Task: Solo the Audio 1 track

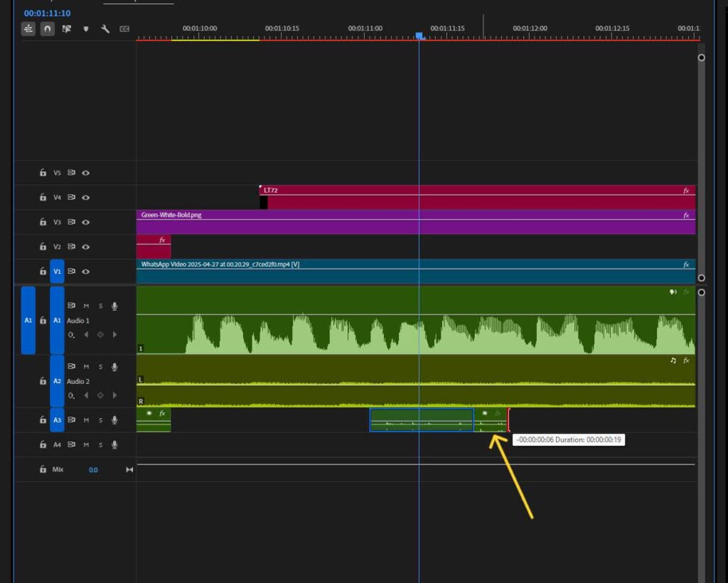Action: point(100,305)
